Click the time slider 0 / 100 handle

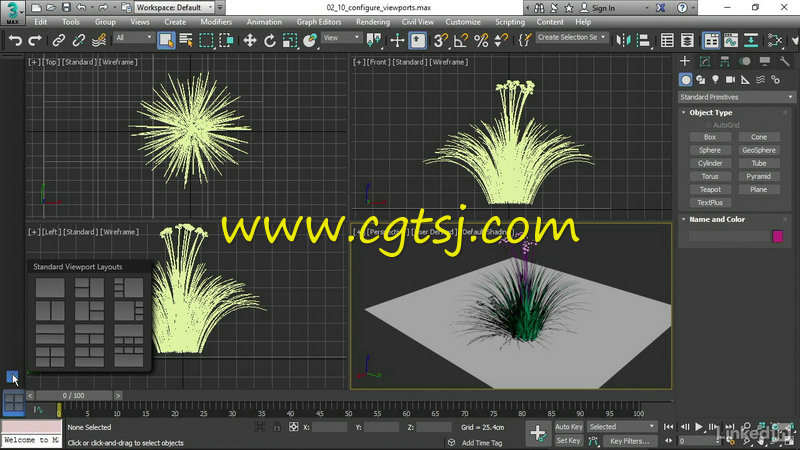(73, 395)
